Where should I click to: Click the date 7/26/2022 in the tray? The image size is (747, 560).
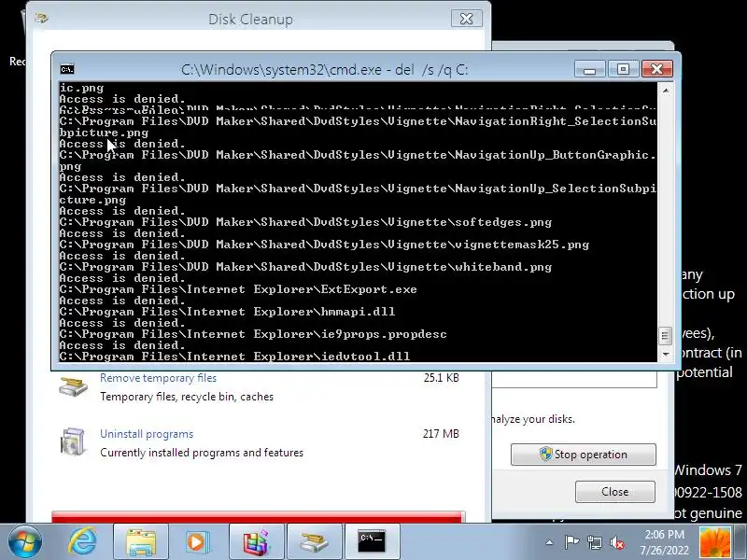coord(665,550)
